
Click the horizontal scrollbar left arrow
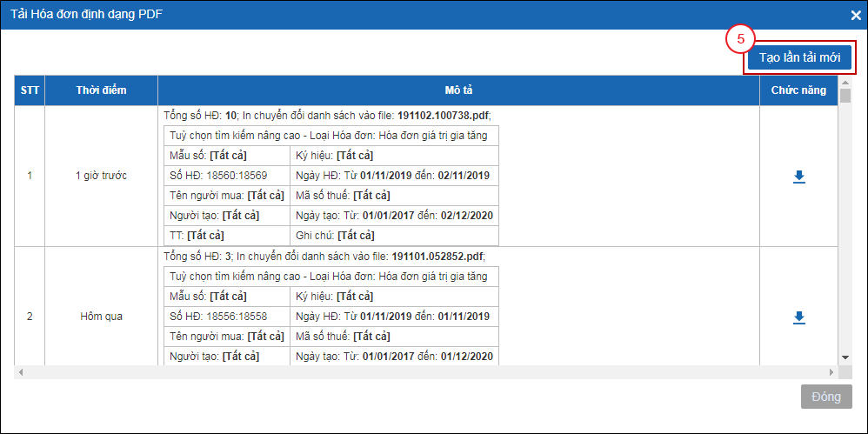coord(21,372)
